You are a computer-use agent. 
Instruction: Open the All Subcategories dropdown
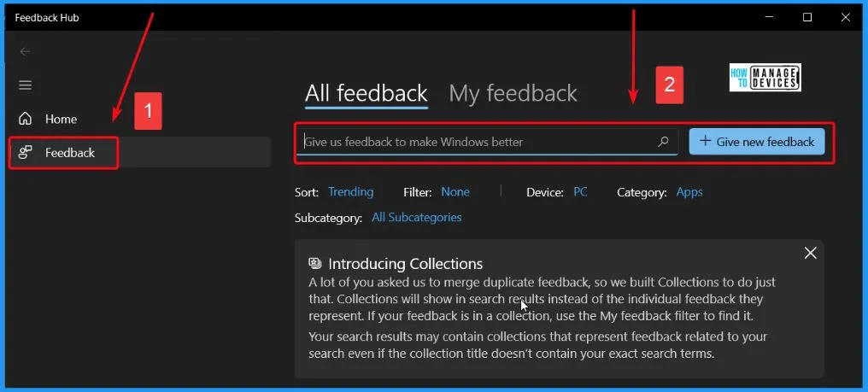417,218
